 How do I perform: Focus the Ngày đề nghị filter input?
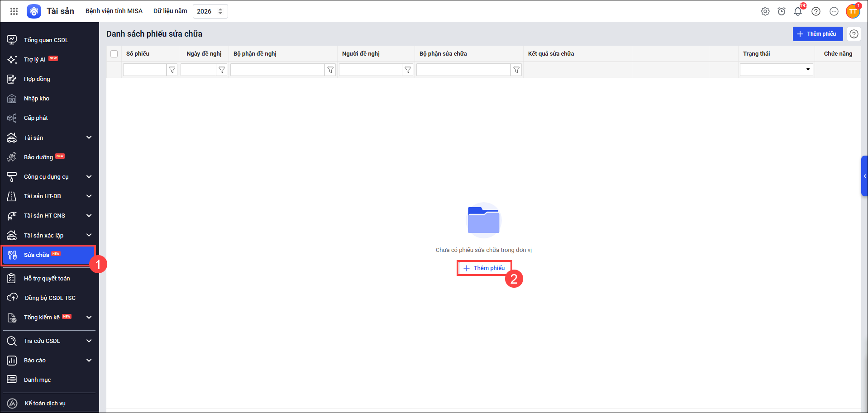point(198,70)
